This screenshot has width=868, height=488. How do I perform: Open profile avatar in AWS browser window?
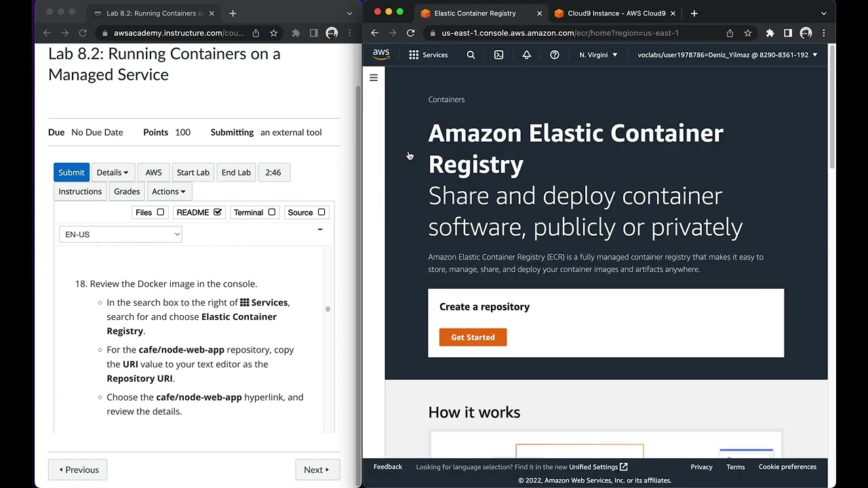806,33
